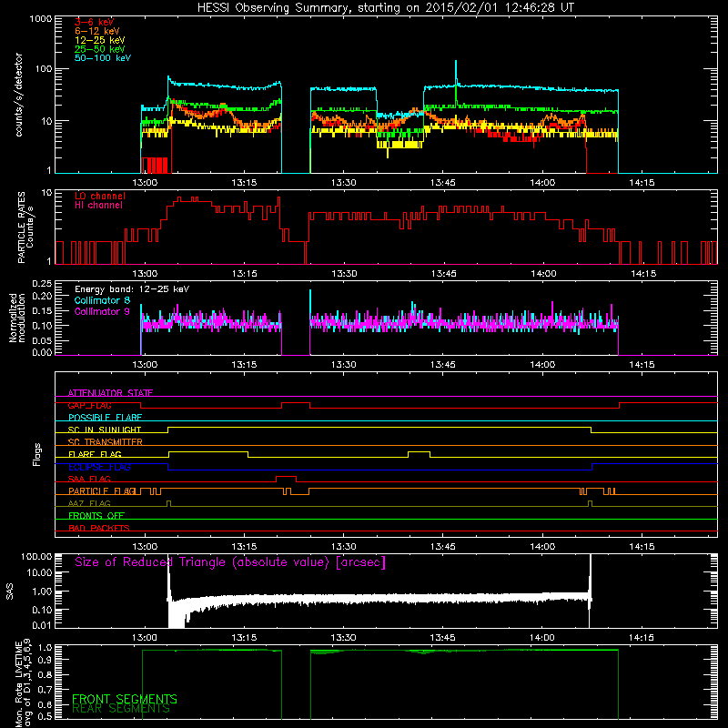This screenshot has width=728, height=728.
Task: Select the cyan 'Collimator 8' legend label
Action: [x=102, y=300]
